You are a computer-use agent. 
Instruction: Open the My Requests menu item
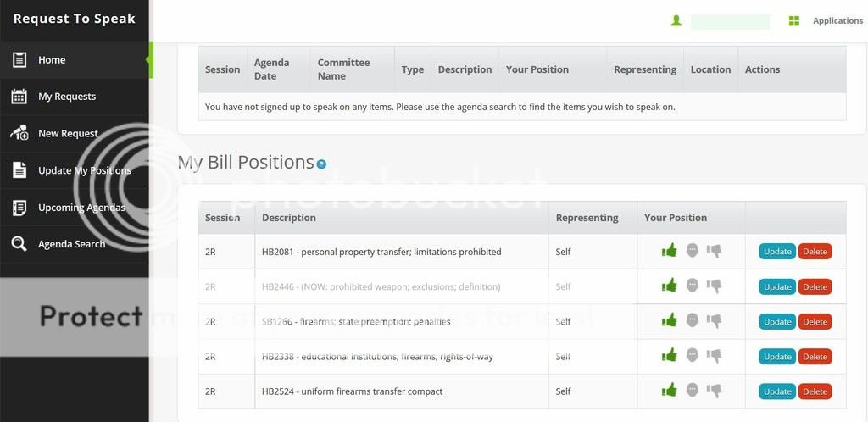coord(67,97)
